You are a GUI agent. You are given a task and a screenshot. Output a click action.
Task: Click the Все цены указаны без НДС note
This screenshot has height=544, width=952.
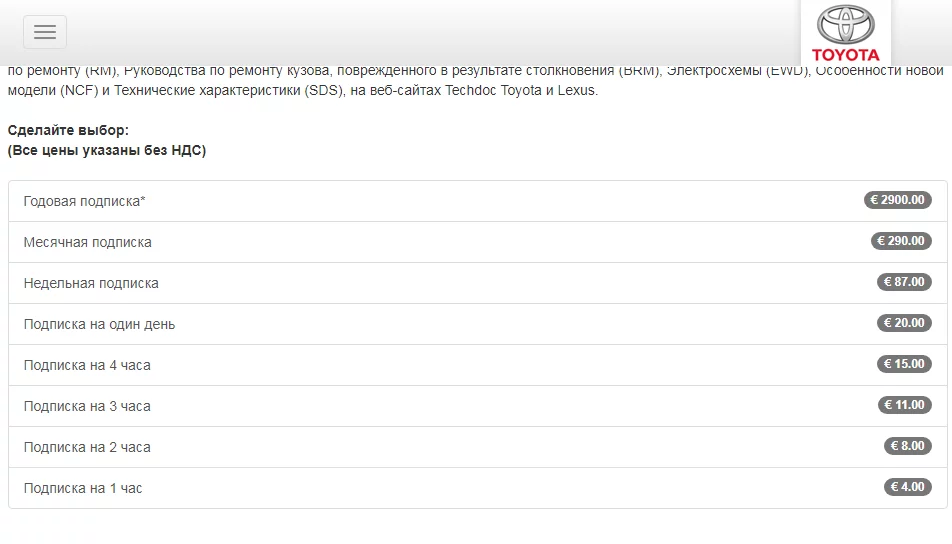[107, 150]
